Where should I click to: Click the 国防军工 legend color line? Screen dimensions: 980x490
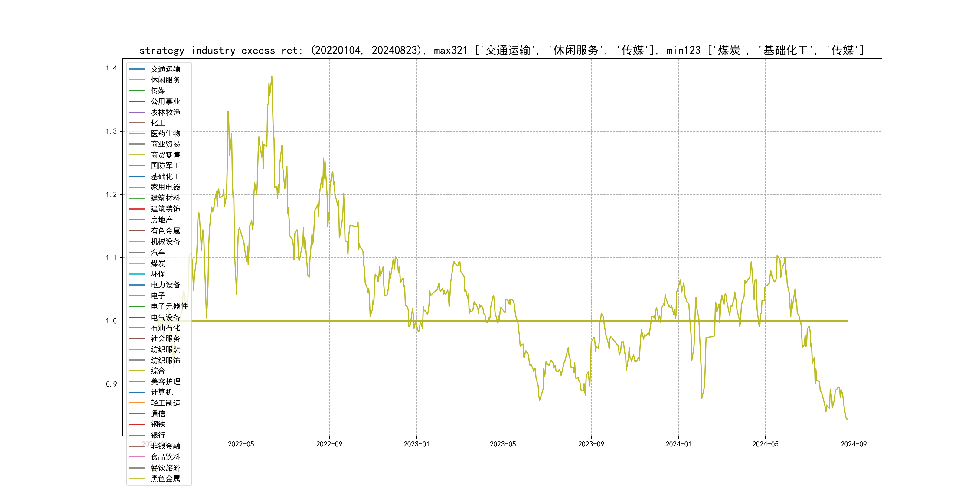[137, 166]
